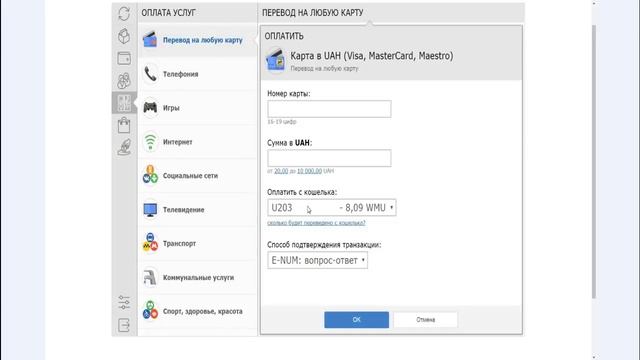
Task: Open the Спорт, здоровье, красота category
Action: [x=198, y=311]
